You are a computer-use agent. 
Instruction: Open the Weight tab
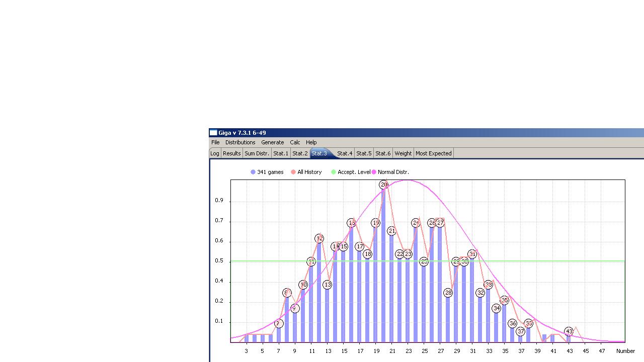pyautogui.click(x=403, y=153)
